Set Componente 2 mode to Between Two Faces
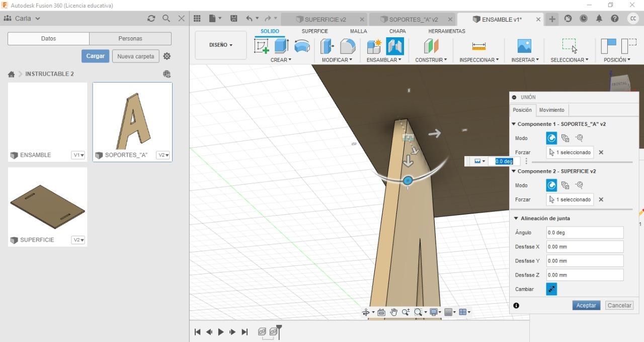644x342 pixels. tap(565, 185)
